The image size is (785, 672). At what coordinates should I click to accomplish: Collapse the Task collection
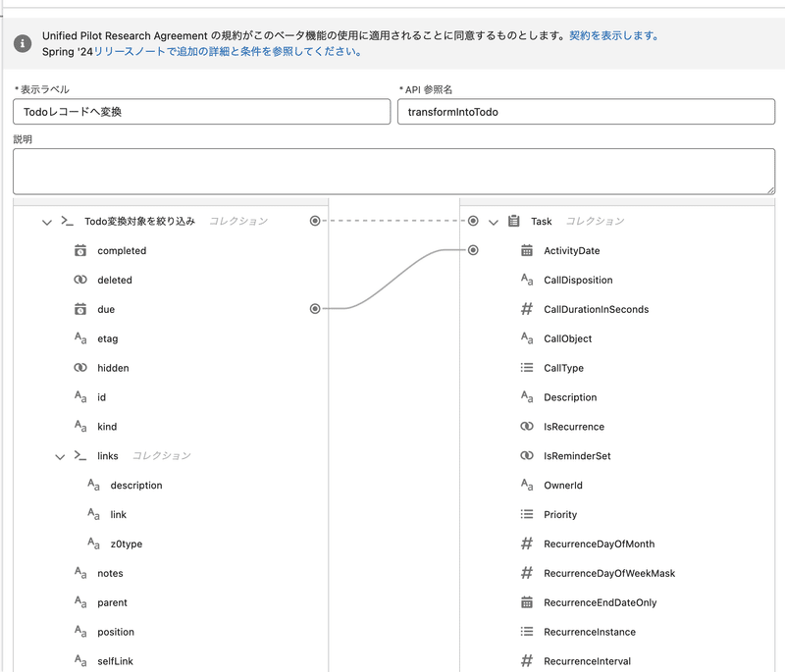click(x=494, y=222)
